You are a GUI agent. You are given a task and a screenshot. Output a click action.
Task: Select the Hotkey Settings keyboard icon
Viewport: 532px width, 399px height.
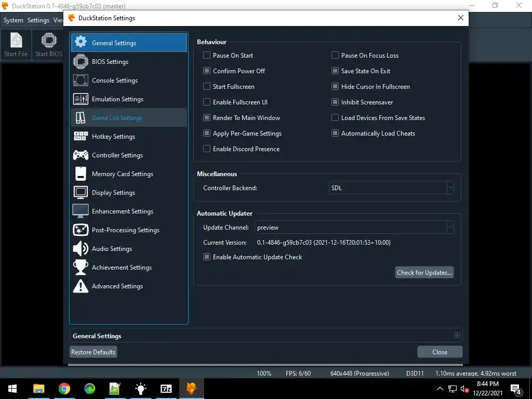pyautogui.click(x=81, y=137)
